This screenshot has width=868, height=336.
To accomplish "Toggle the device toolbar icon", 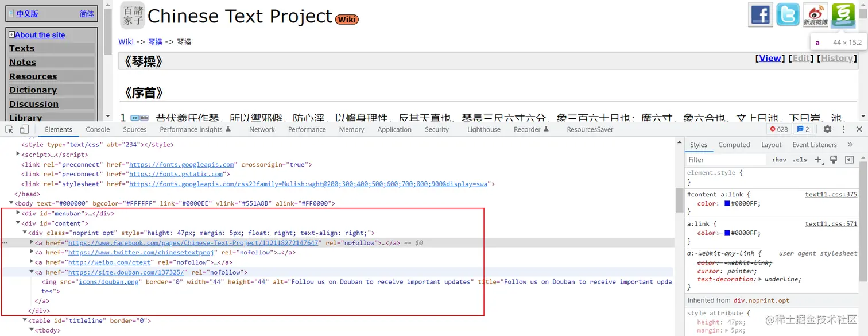I will point(24,129).
